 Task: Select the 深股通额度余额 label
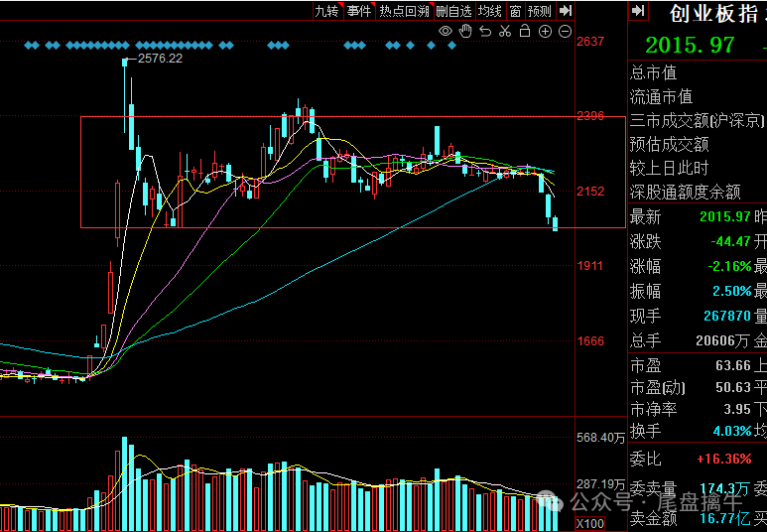tap(685, 192)
